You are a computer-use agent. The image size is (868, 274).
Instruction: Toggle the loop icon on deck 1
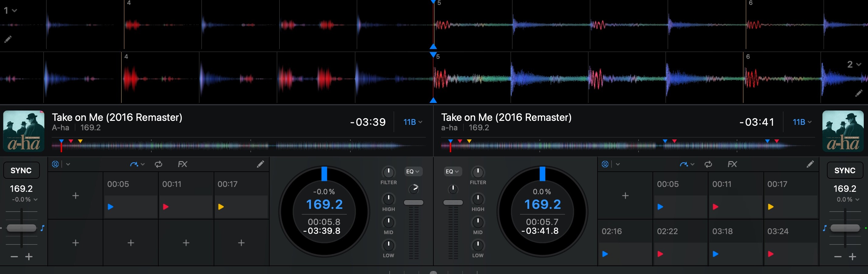[x=158, y=164]
